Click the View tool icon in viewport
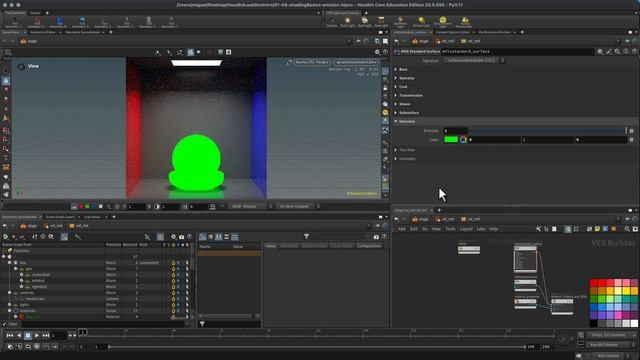The image size is (640, 360). click(21, 66)
